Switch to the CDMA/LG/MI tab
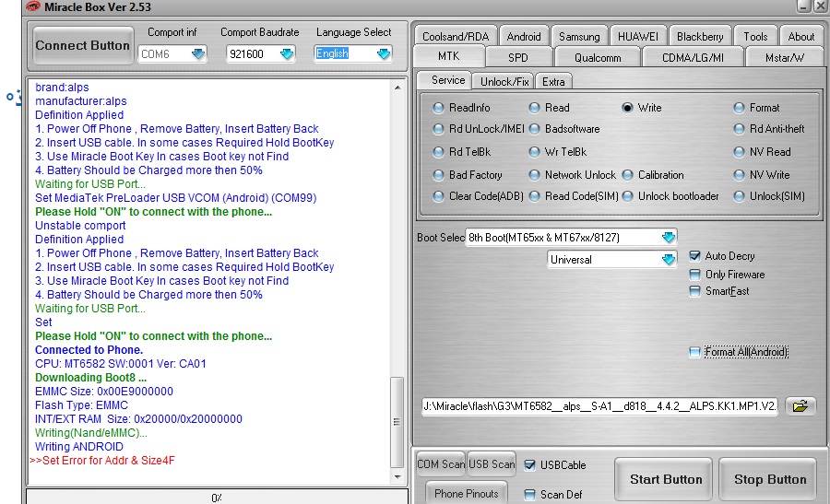This screenshot has width=830, height=504. pyautogui.click(x=693, y=57)
